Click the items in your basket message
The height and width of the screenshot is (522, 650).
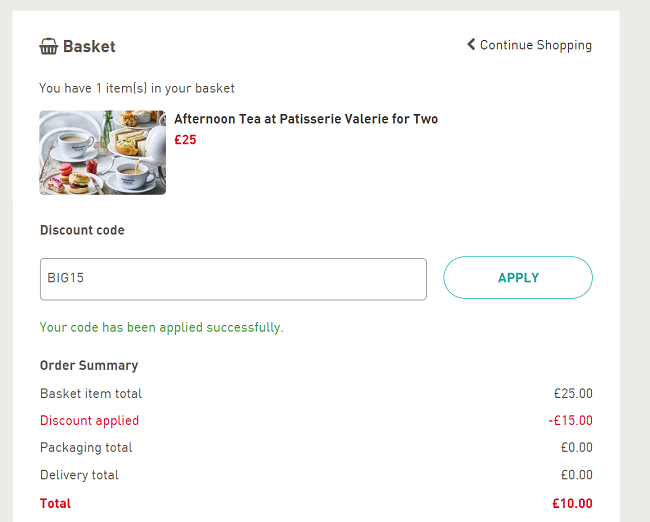pyautogui.click(x=137, y=88)
